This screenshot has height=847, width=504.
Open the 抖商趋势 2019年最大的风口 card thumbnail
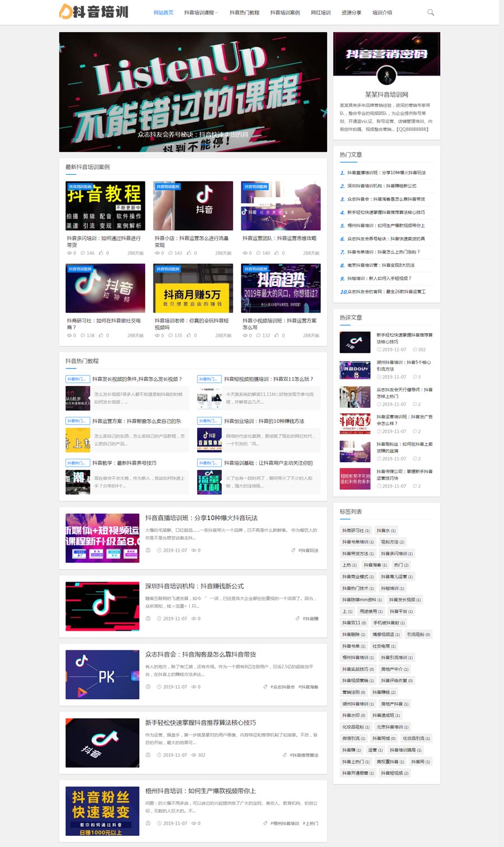(x=281, y=288)
